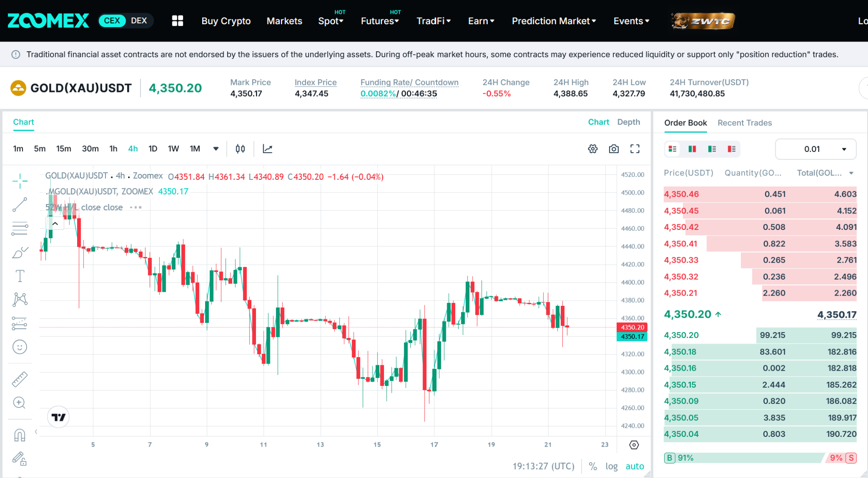Set chart interval to 1m
Viewport: 868px width, 478px height.
pyautogui.click(x=18, y=149)
